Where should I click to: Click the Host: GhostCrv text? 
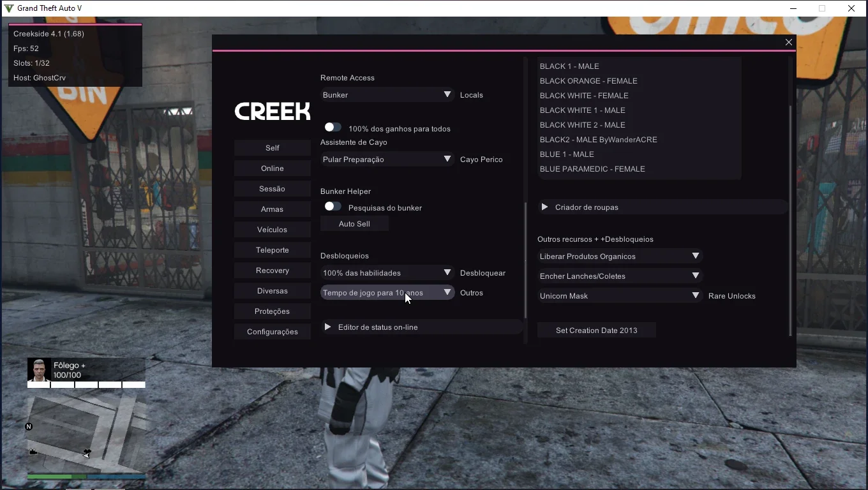[x=40, y=78]
